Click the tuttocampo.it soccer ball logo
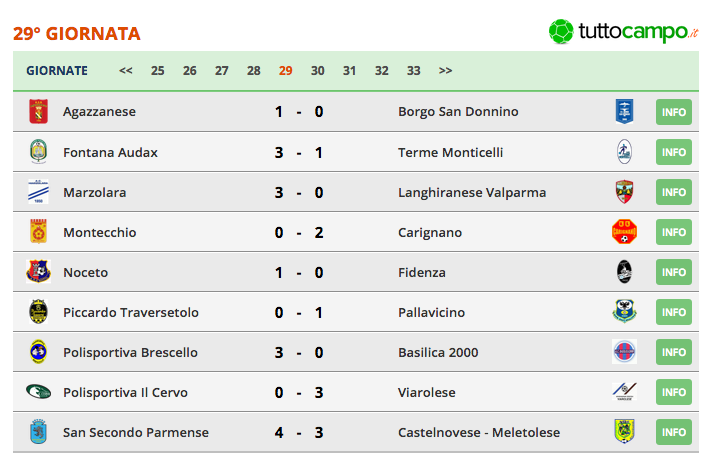The height and width of the screenshot is (463, 711). point(561,31)
